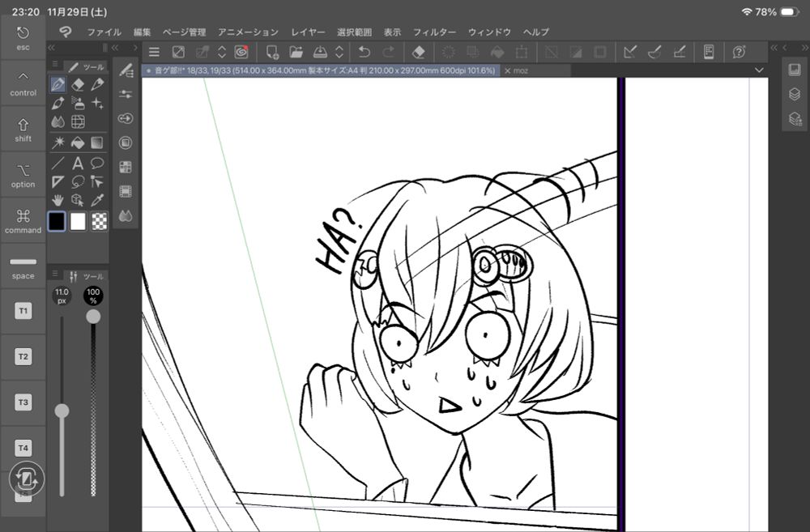The width and height of the screenshot is (810, 532).
Task: Open the Tool Property sliders palette
Action: [x=126, y=94]
